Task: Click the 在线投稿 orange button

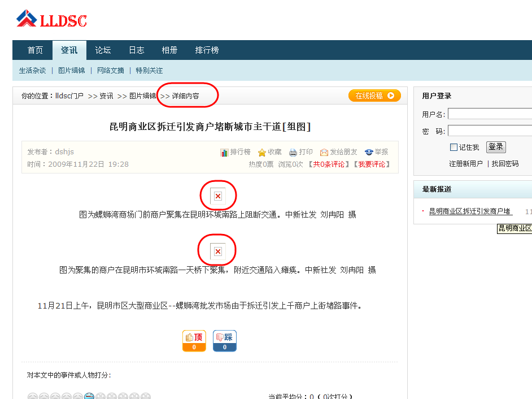Action: (x=374, y=96)
